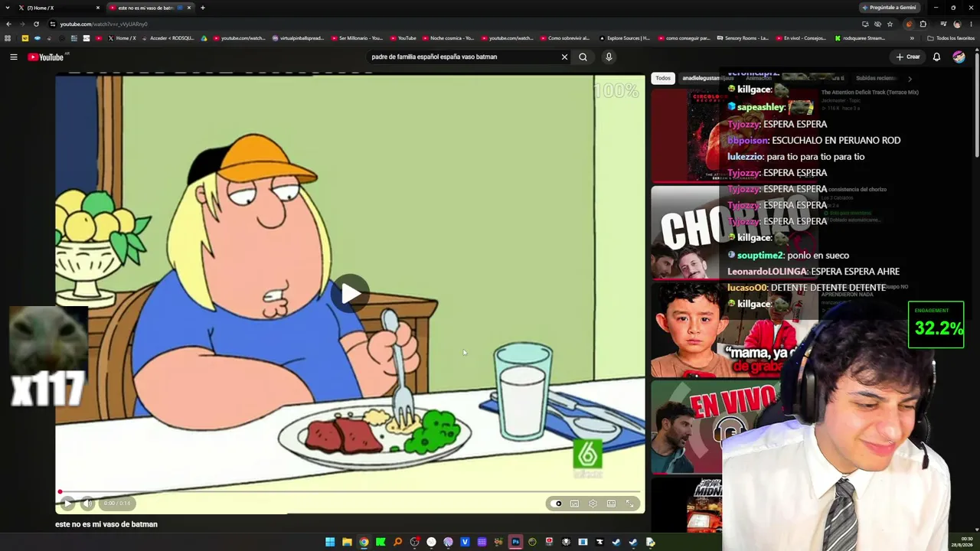Open Google Chrome from the taskbar
Image resolution: width=980 pixels, height=551 pixels.
point(364,542)
